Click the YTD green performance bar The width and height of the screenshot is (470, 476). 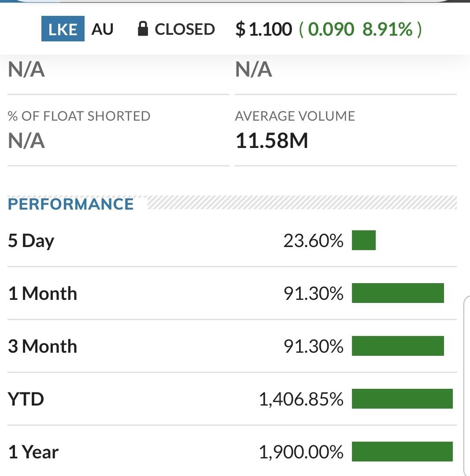pyautogui.click(x=402, y=399)
